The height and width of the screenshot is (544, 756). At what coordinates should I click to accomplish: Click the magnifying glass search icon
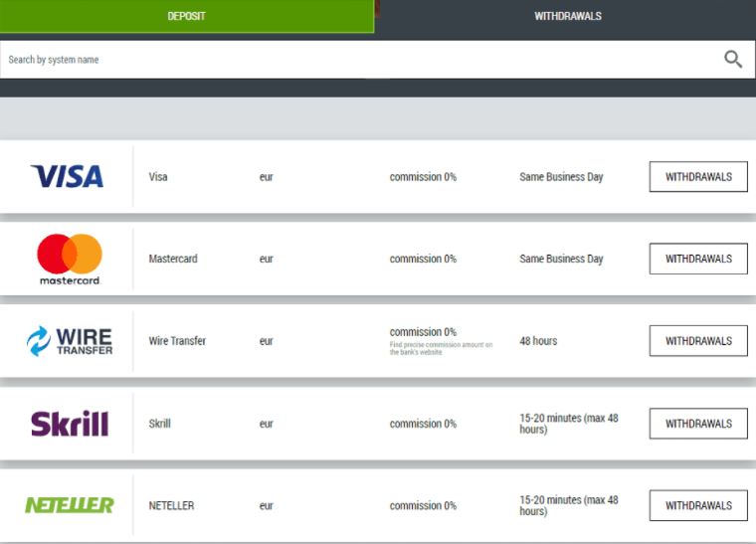[x=733, y=60]
